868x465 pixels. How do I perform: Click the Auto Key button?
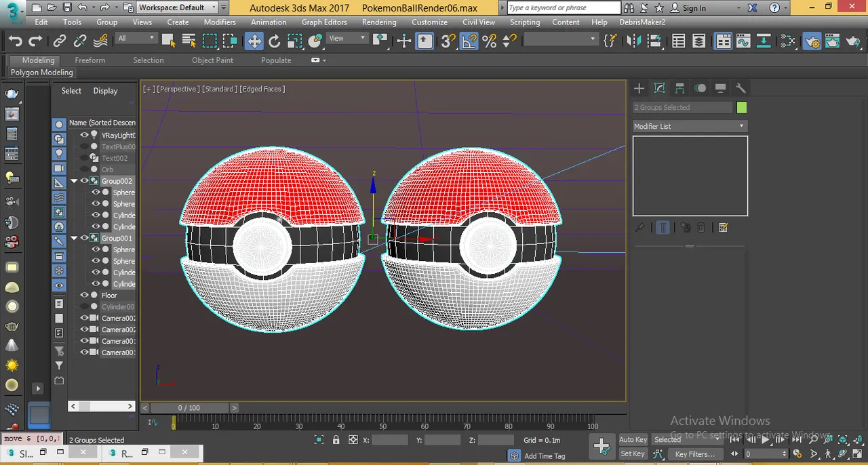click(633, 439)
